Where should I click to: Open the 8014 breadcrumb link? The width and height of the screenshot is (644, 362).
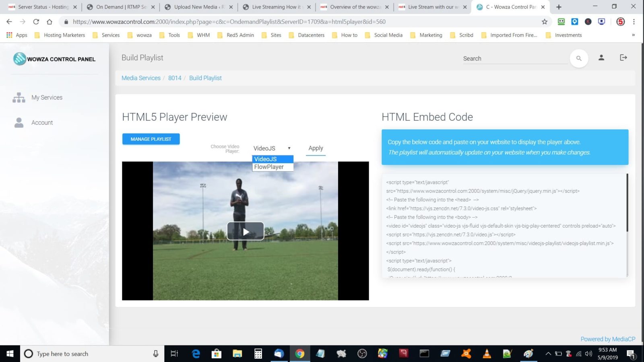[x=175, y=78]
